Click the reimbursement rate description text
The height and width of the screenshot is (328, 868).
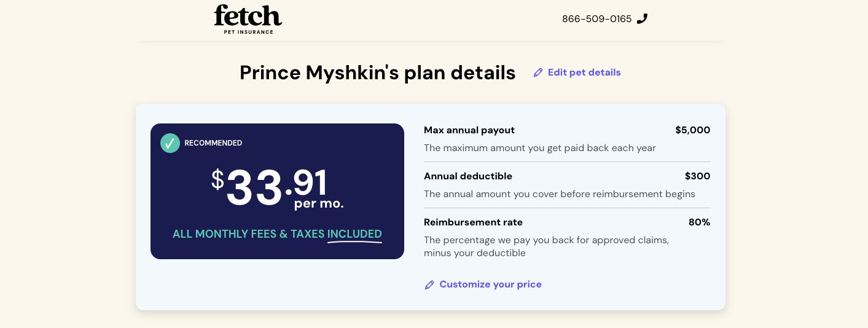tap(546, 246)
